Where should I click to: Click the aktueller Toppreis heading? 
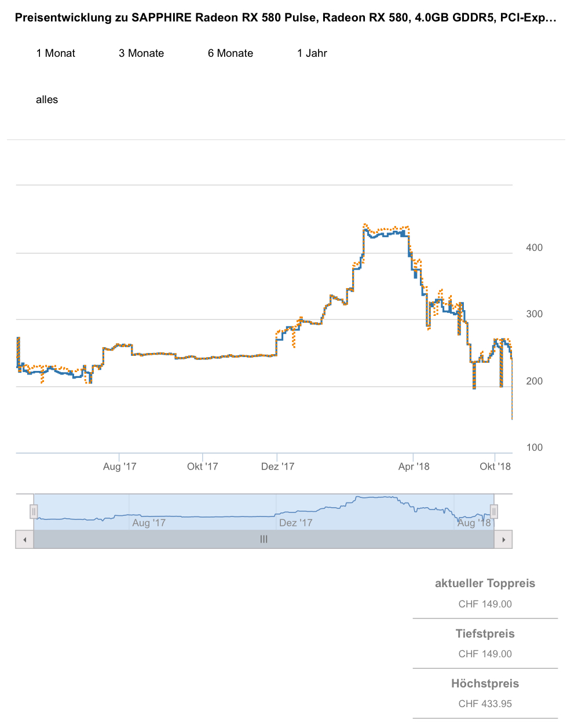[x=485, y=584]
